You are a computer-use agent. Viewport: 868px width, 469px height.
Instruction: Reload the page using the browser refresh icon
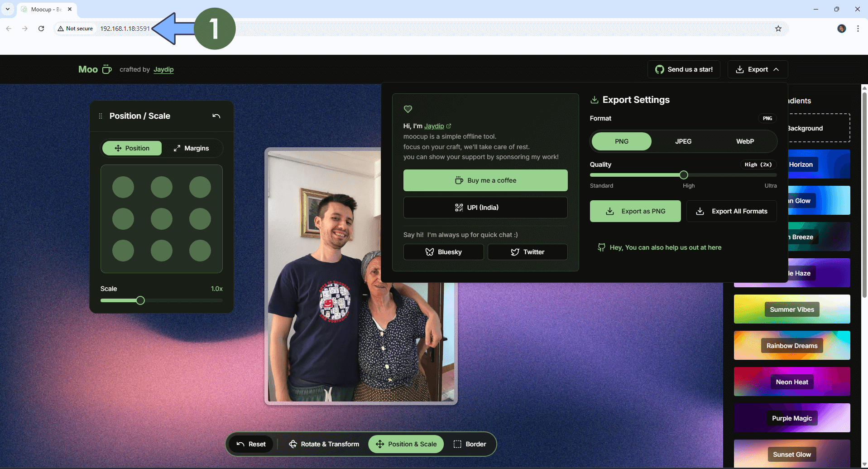(x=41, y=29)
